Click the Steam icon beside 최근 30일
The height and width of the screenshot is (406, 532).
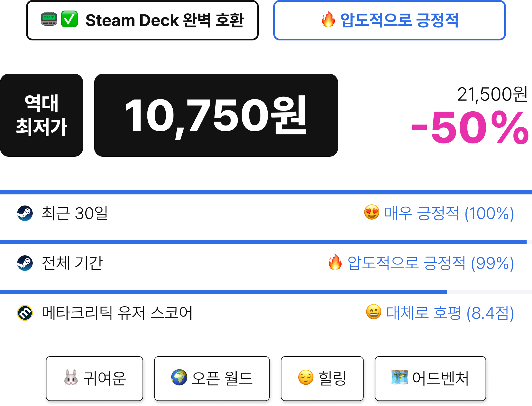[x=25, y=213]
